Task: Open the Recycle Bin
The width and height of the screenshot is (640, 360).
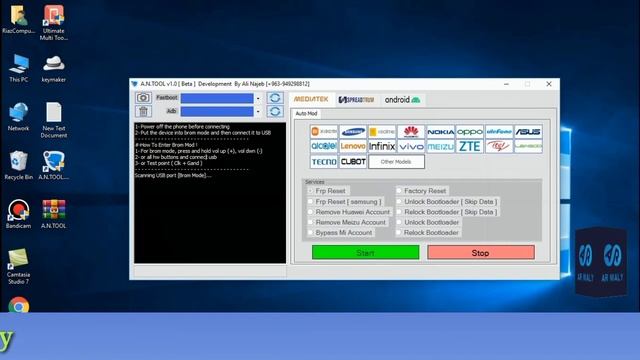Action: [x=18, y=165]
